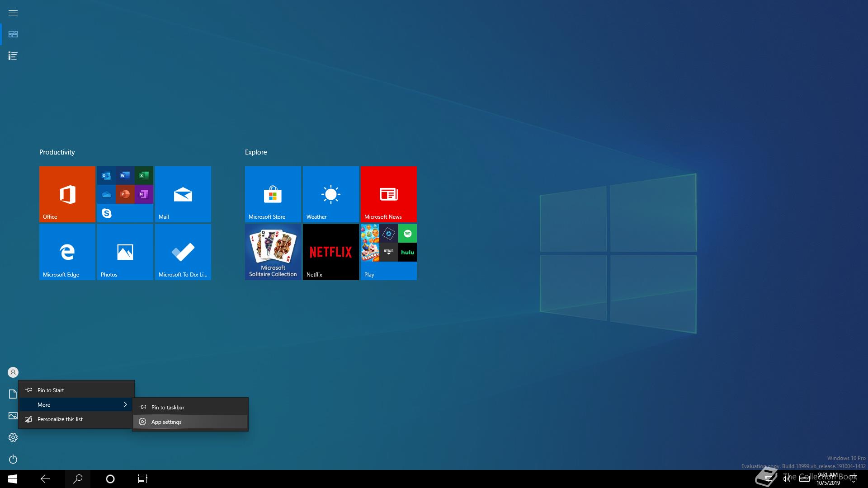This screenshot has width=868, height=488.
Task: Launch PowerPoint from the Office folder tile
Action: click(x=125, y=194)
